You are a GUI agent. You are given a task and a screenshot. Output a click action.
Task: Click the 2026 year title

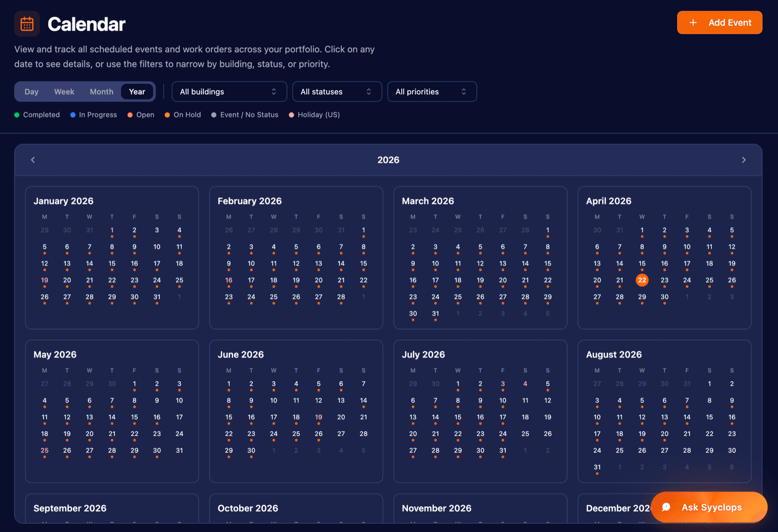pyautogui.click(x=389, y=160)
